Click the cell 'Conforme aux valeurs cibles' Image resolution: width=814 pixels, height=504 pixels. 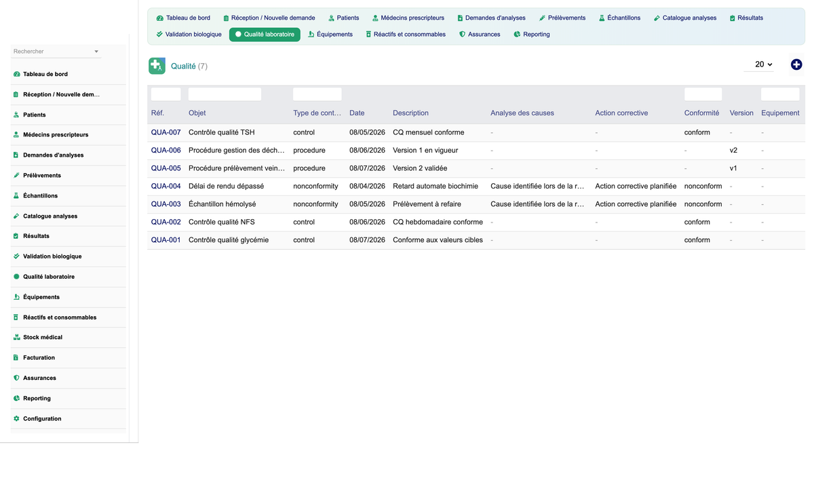click(438, 239)
